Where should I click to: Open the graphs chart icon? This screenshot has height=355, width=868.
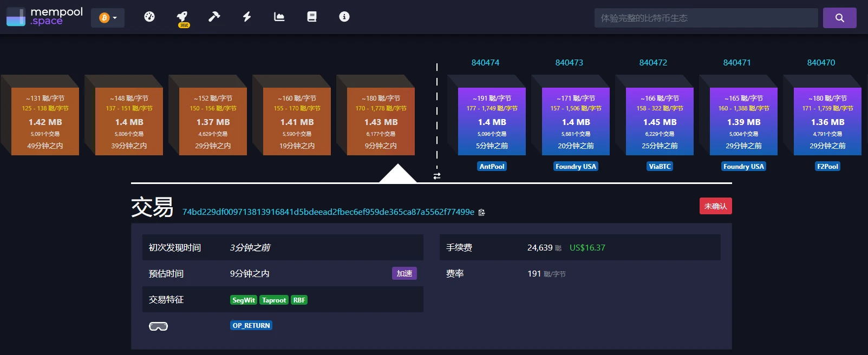click(279, 17)
